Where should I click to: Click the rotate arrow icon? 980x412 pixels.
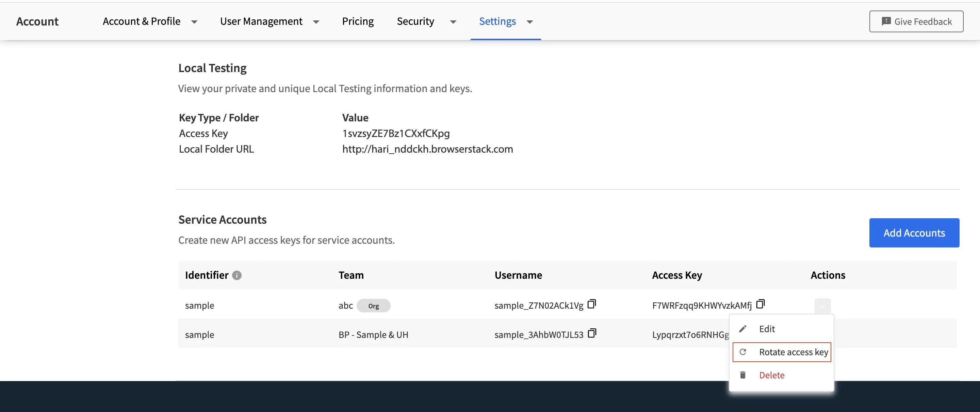click(742, 352)
